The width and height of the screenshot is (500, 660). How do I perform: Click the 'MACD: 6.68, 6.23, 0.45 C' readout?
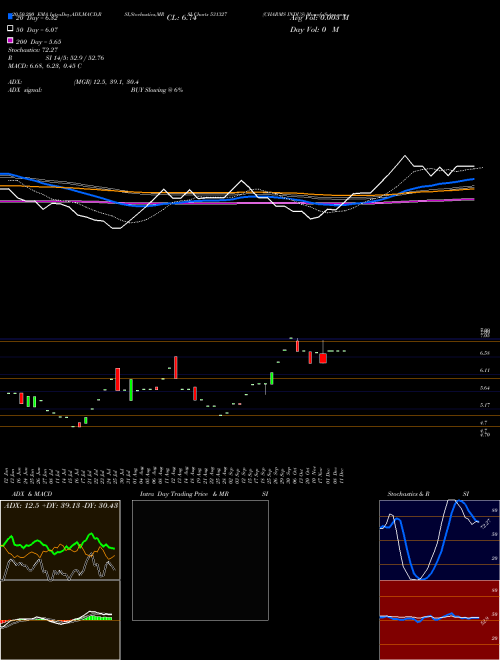[x=45, y=66]
